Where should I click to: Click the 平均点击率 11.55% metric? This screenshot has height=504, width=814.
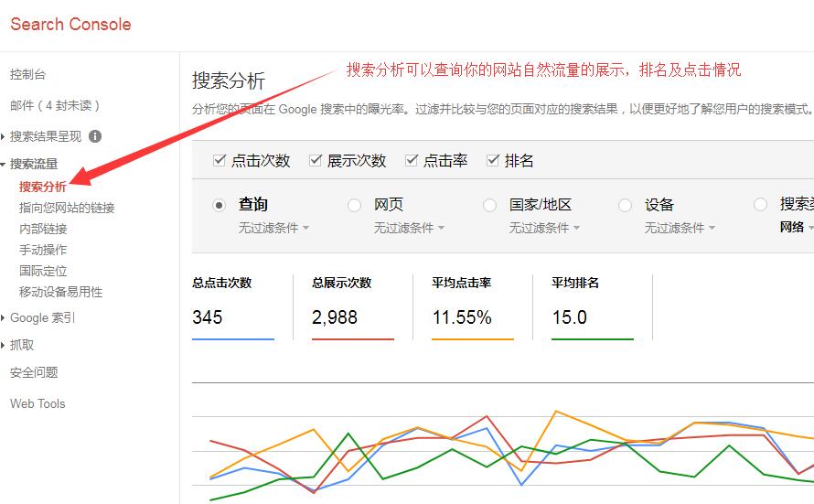coord(473,307)
